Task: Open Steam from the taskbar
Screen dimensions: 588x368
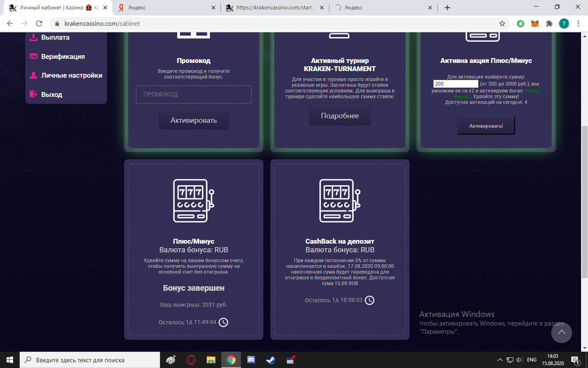Action: click(x=271, y=360)
